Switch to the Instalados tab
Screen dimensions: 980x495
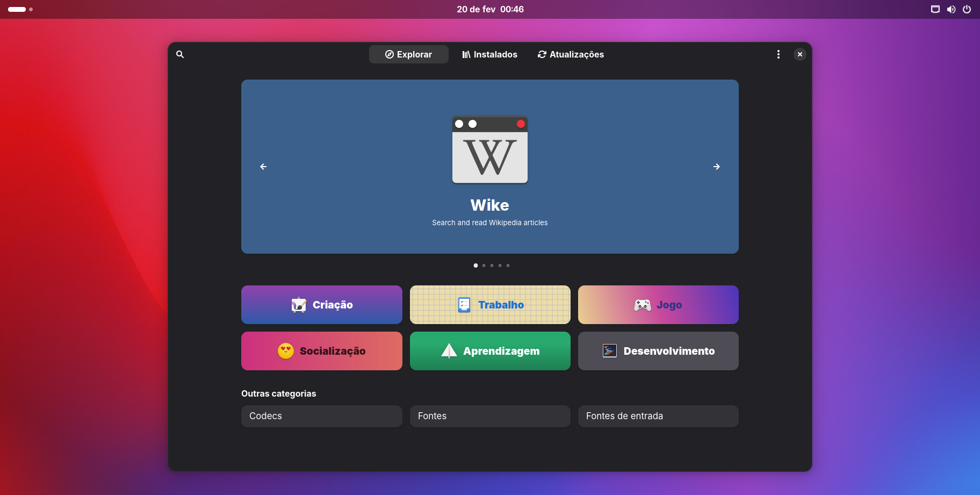[489, 54]
